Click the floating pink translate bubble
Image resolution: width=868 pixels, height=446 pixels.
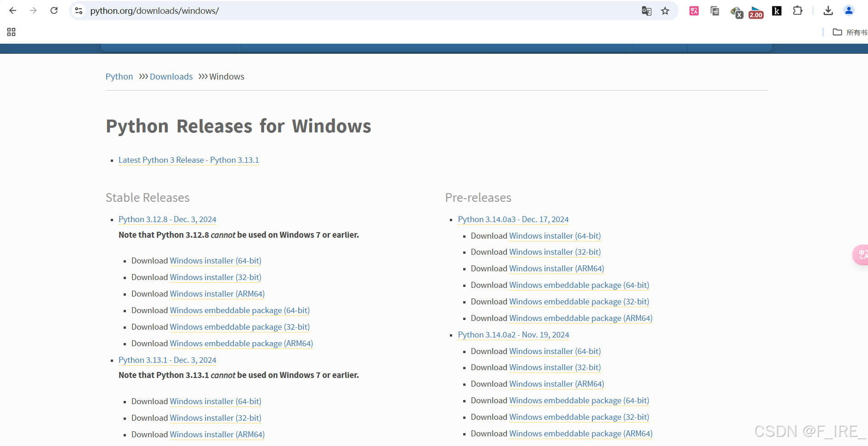(x=860, y=255)
